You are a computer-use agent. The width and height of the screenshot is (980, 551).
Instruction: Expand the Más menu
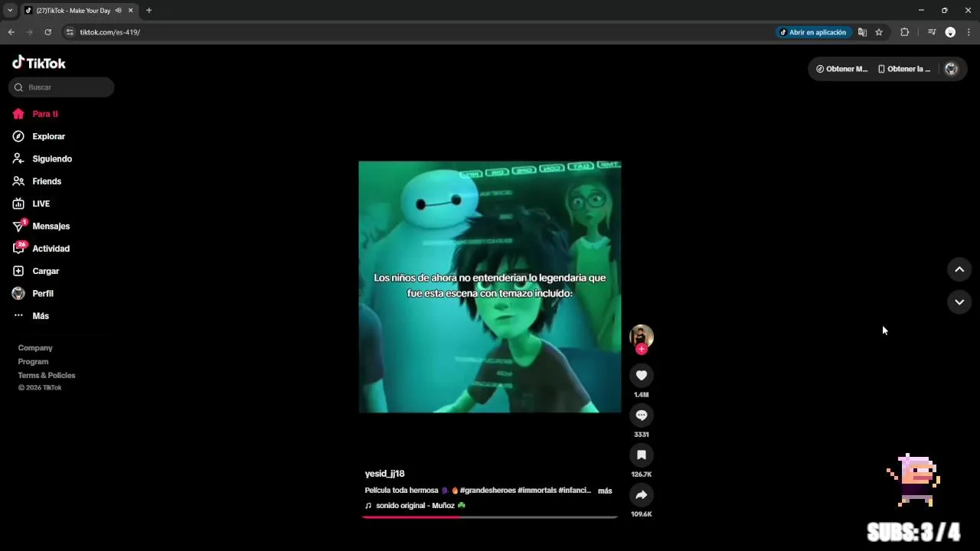[x=41, y=316]
